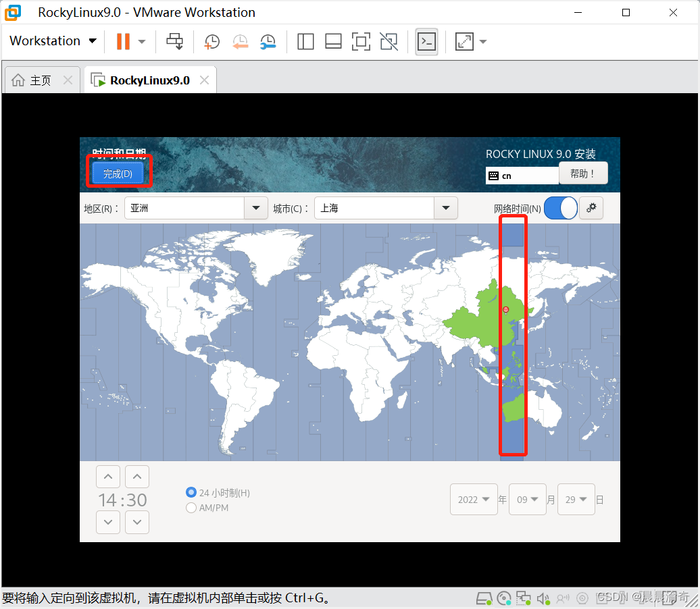Open the day dropdown showing 29
The height and width of the screenshot is (609, 700).
(576, 499)
